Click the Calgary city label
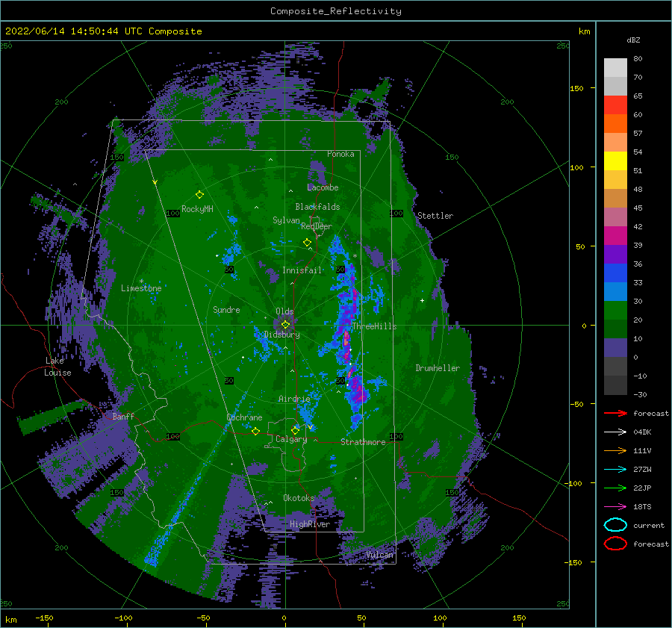The height and width of the screenshot is (628, 672). [291, 439]
